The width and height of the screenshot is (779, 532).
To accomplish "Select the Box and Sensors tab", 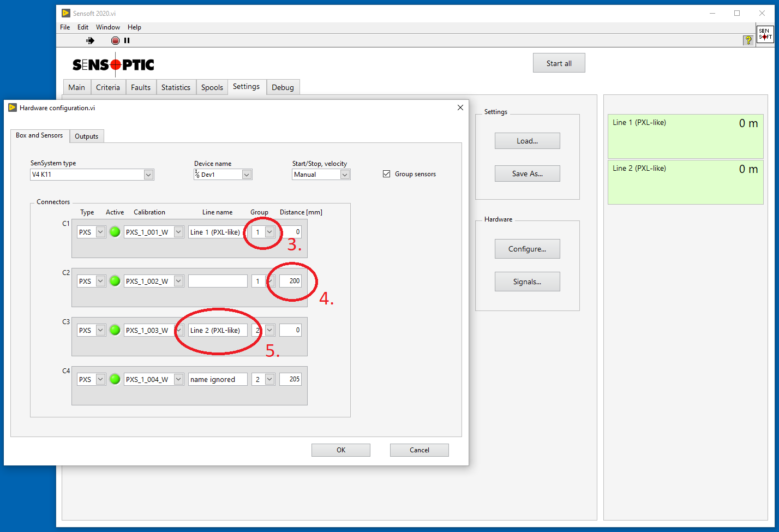I will click(39, 135).
